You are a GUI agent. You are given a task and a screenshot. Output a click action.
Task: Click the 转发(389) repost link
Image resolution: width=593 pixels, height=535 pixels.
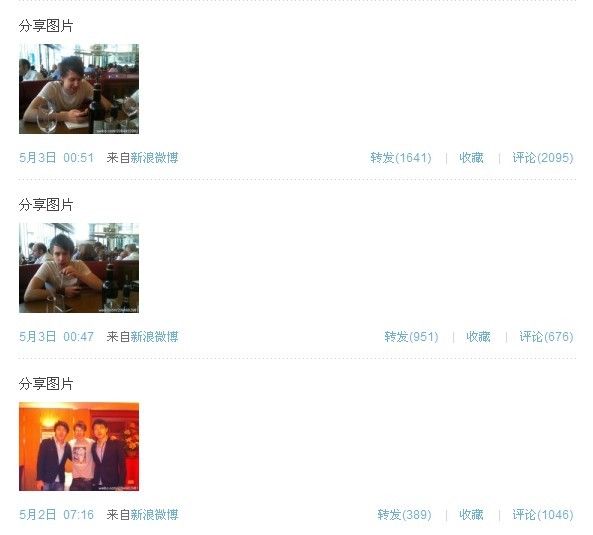click(x=404, y=515)
